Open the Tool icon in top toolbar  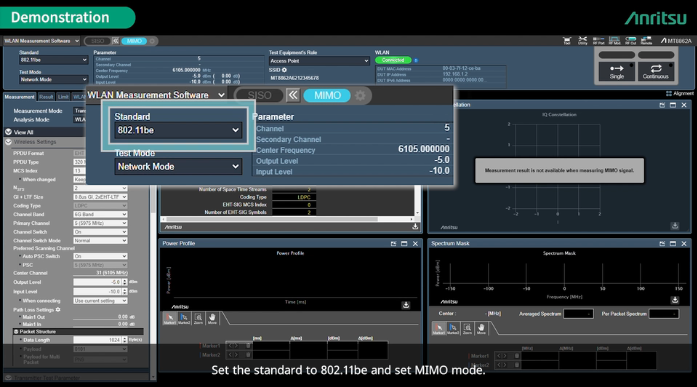pyautogui.click(x=567, y=41)
